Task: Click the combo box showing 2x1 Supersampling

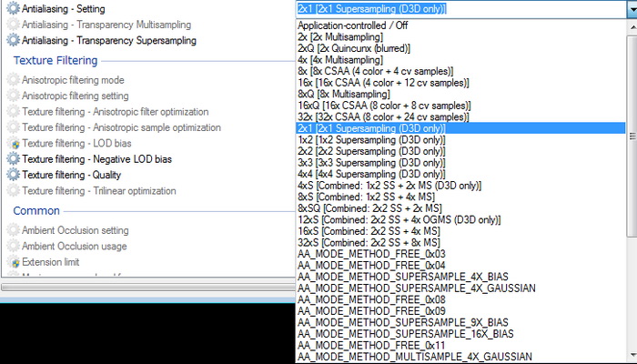Action: click(461, 8)
